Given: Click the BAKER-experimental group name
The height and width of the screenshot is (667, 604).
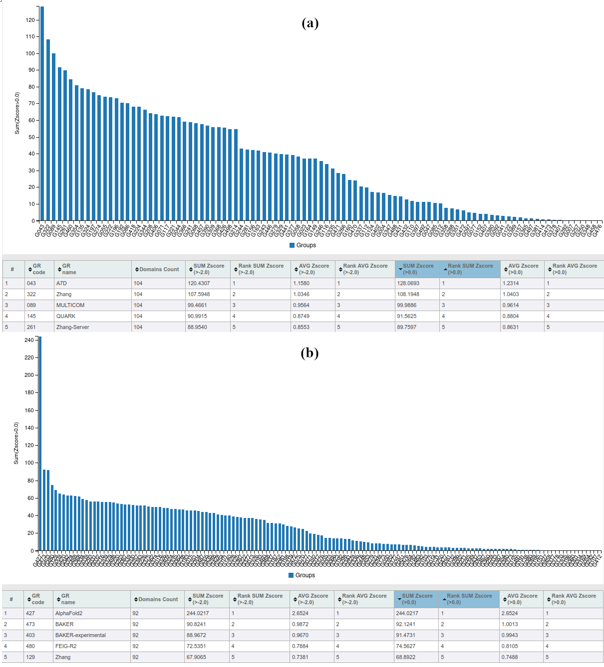Looking at the screenshot, I should click(x=80, y=635).
